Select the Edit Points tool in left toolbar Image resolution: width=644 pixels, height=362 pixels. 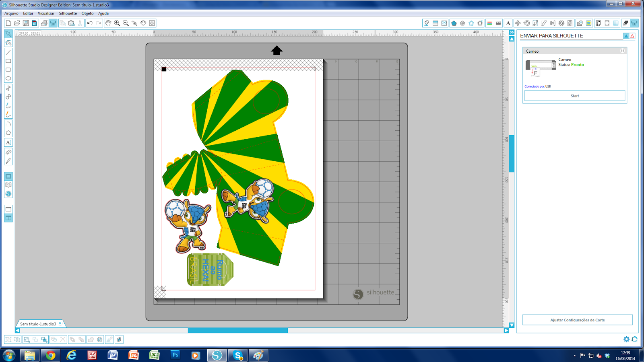[x=8, y=43]
